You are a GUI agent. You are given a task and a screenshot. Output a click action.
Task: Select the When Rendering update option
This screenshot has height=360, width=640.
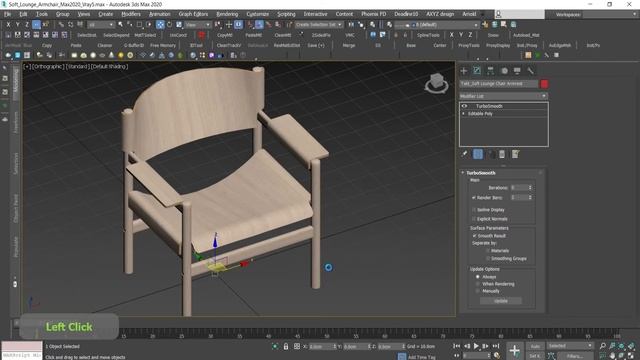478,284
